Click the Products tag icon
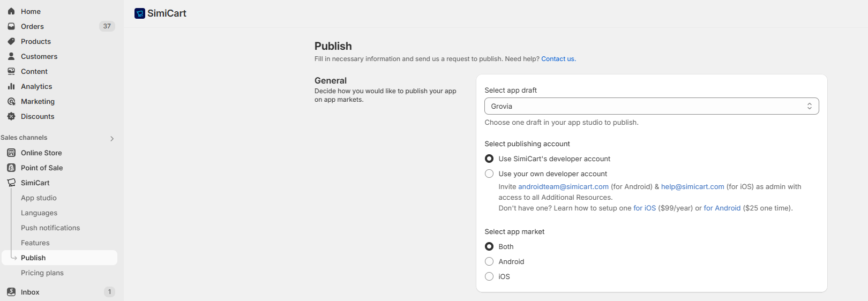868x301 pixels. coord(11,41)
